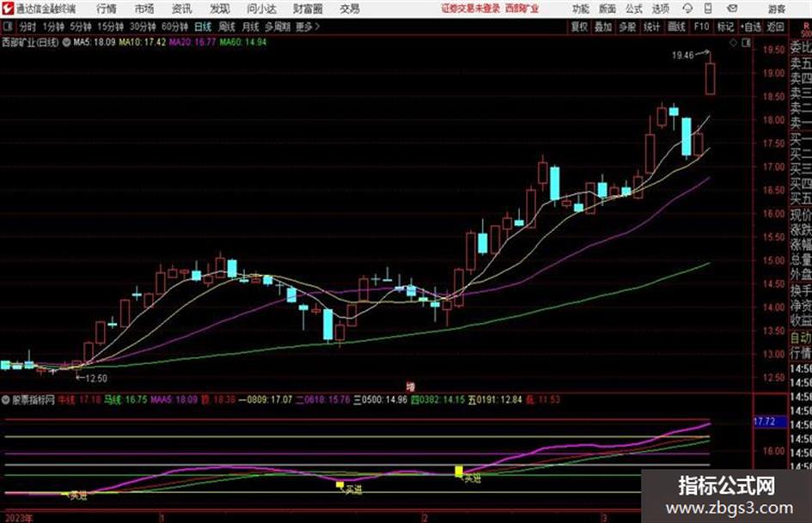This screenshot has height=523, width=812.
Task: Switch to 分时 intraday view
Action: point(28,27)
